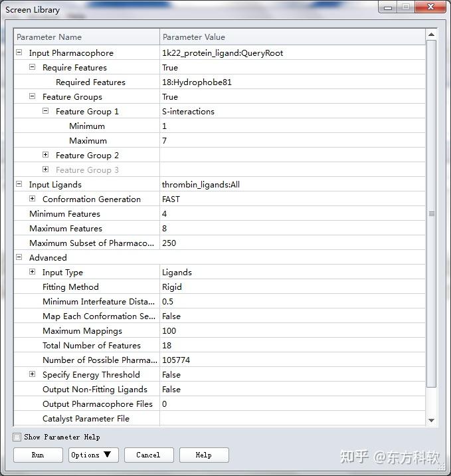Select the Output Pharmacophore Files row label

click(98, 404)
